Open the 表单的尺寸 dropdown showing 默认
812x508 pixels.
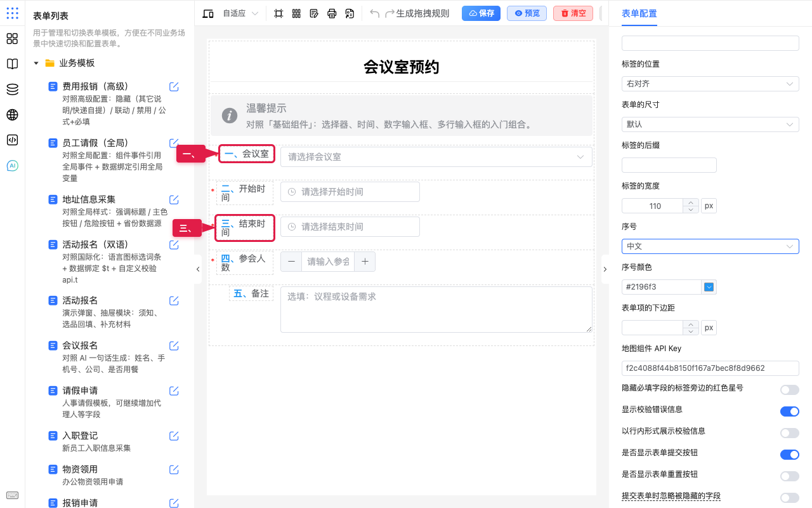click(710, 124)
